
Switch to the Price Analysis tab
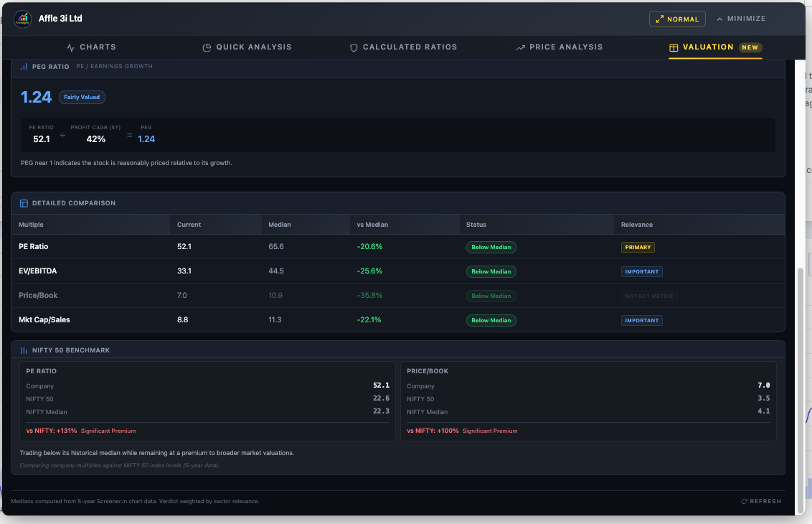click(x=560, y=47)
